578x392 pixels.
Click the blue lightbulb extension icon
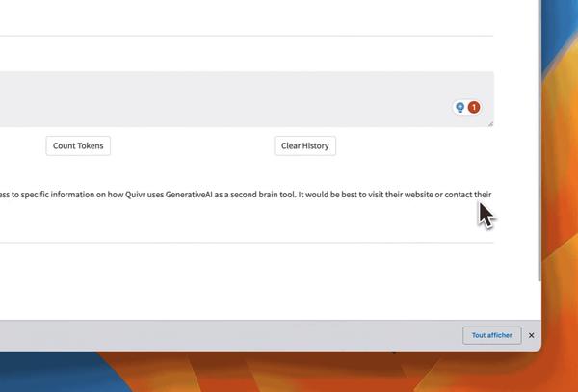[x=460, y=107]
